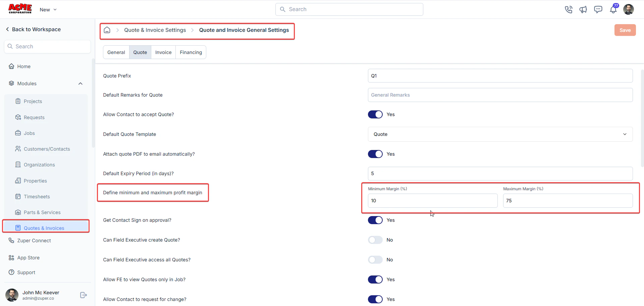Image resolution: width=644 pixels, height=306 pixels.
Task: Click the Minimum Margin (%) field
Action: 432,201
